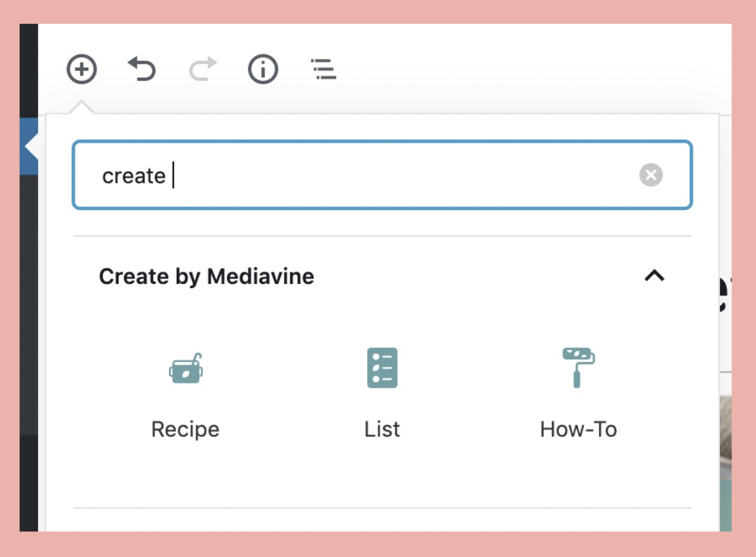Select the Recipe card block icon

[x=186, y=369]
